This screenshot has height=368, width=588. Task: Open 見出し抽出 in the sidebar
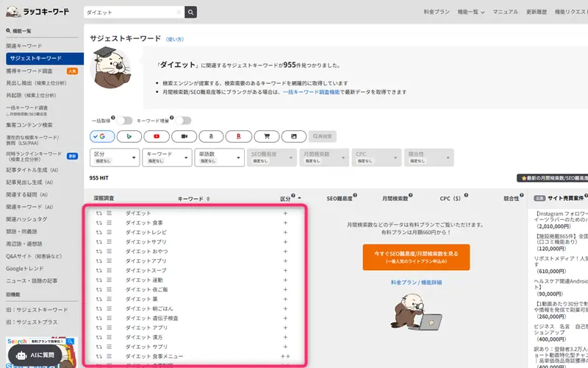35,83
